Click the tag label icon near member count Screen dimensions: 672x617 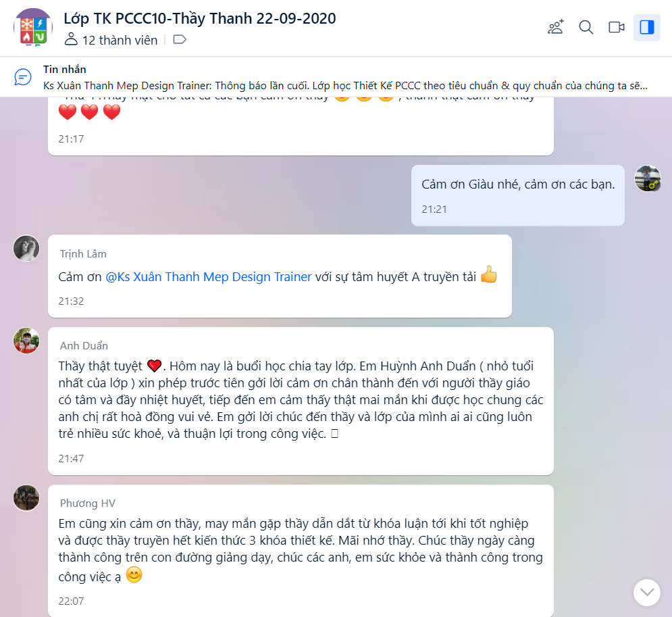(x=180, y=40)
